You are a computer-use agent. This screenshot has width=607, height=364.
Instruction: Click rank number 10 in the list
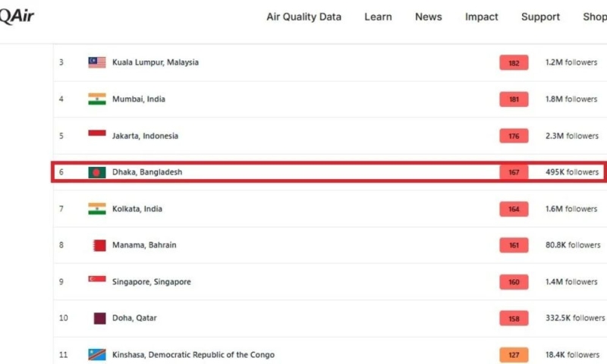(64, 318)
